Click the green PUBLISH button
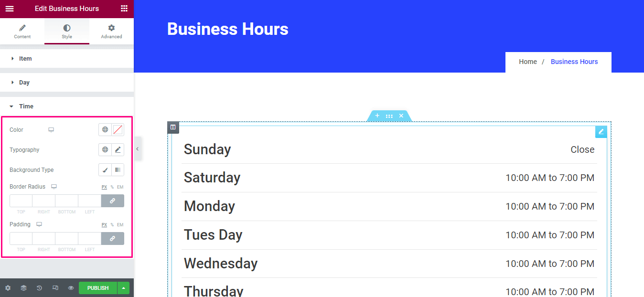This screenshot has width=644, height=297. [98, 288]
